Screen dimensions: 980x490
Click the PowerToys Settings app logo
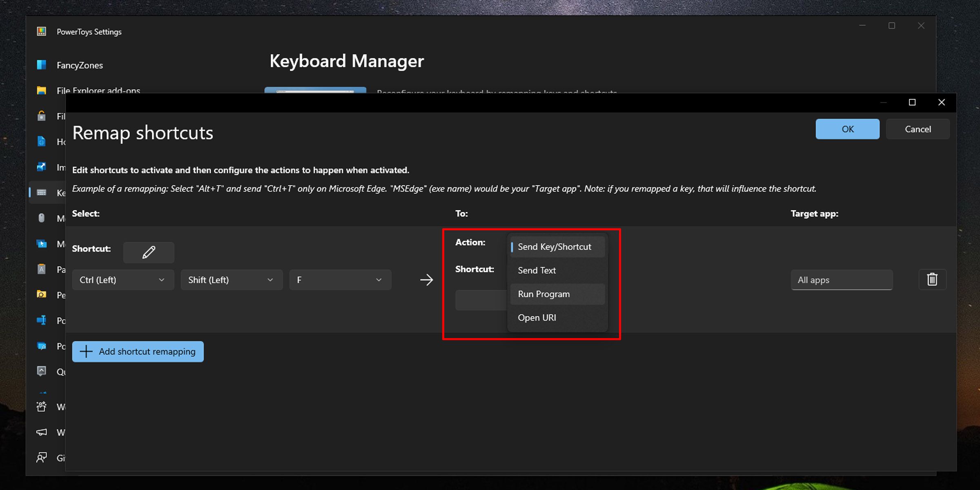pos(41,31)
